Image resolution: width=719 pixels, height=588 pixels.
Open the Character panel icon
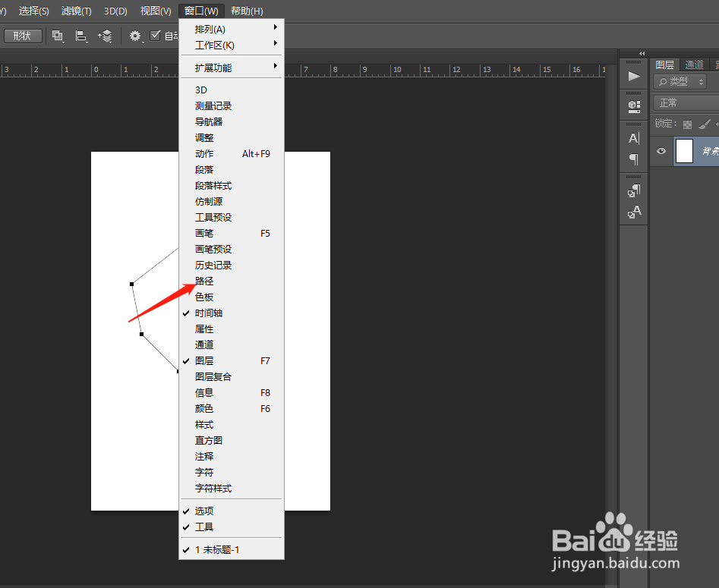point(633,138)
